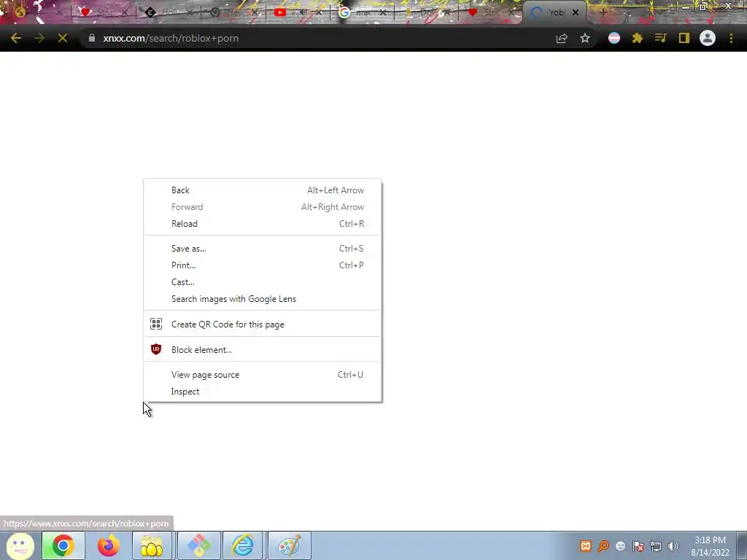This screenshot has width=747, height=560.
Task: Select 'View page source' in context menu
Action: 262,375
